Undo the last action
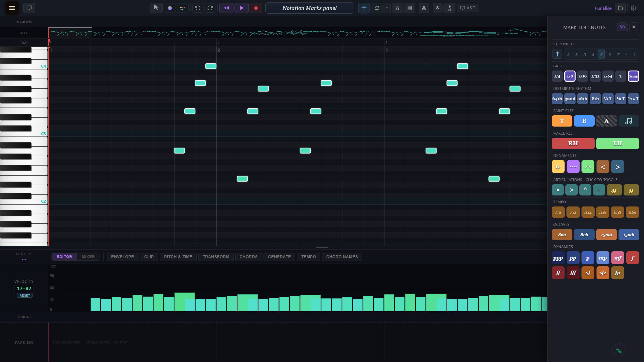This screenshot has width=644, height=362. click(x=198, y=8)
